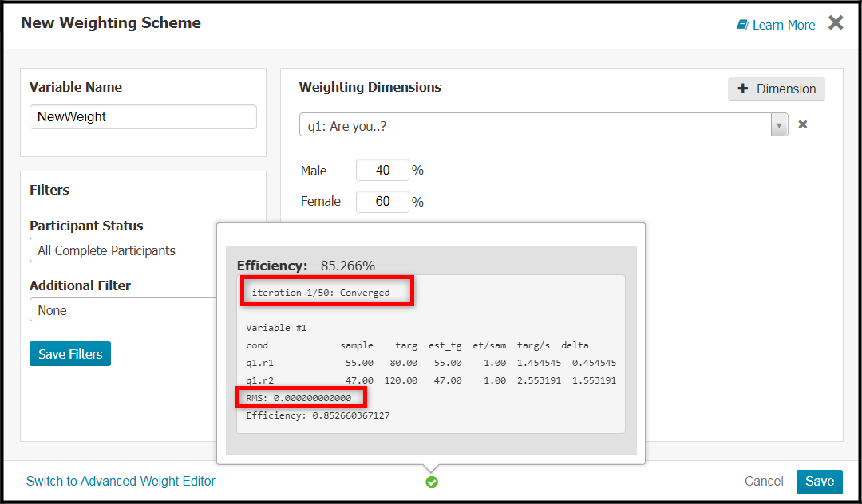Click the book icon beside Learn More
This screenshot has width=862, height=504.
[x=742, y=26]
